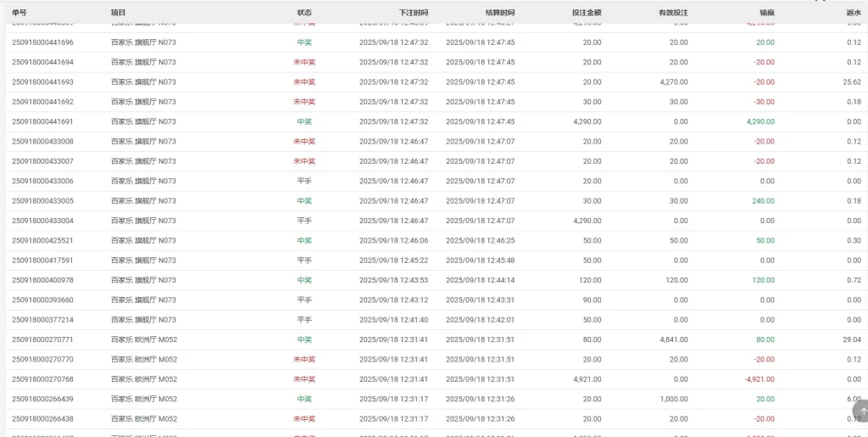The width and height of the screenshot is (868, 437).
Task: Click the 项目 column header
Action: click(118, 13)
